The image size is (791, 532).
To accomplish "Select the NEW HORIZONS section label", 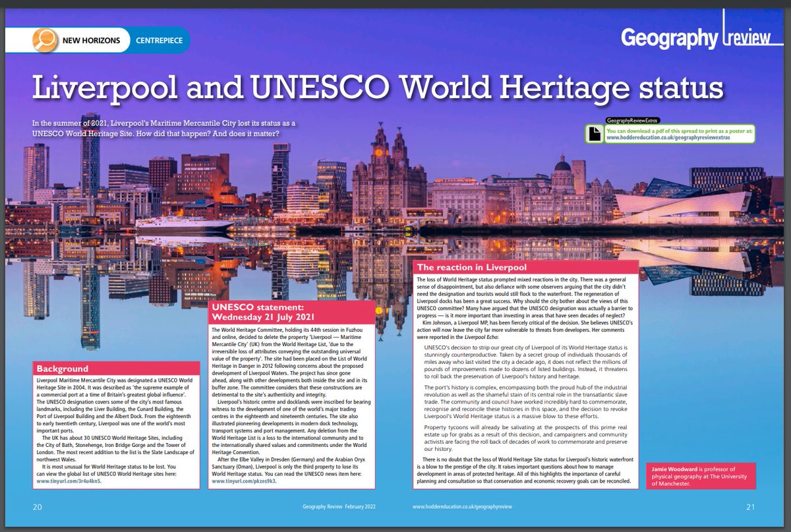I will pyautogui.click(x=92, y=40).
